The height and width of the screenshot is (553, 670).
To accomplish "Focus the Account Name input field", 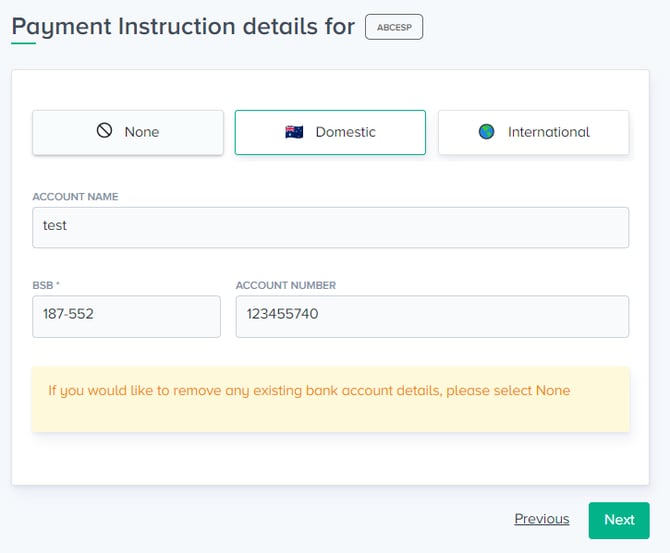I will coord(331,227).
